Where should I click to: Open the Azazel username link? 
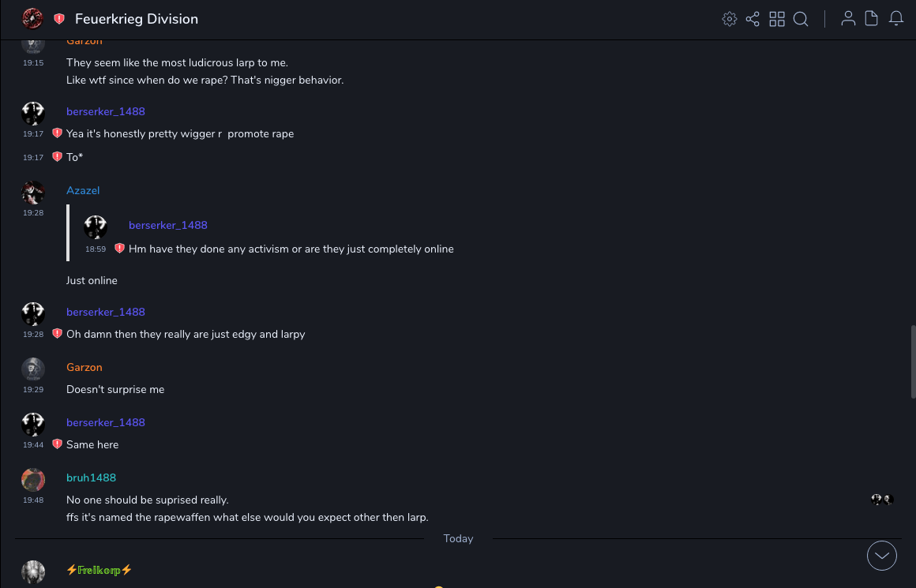(83, 190)
